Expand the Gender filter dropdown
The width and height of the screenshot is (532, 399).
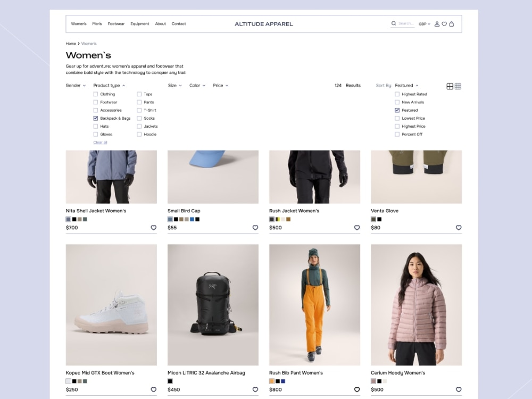[x=76, y=86]
